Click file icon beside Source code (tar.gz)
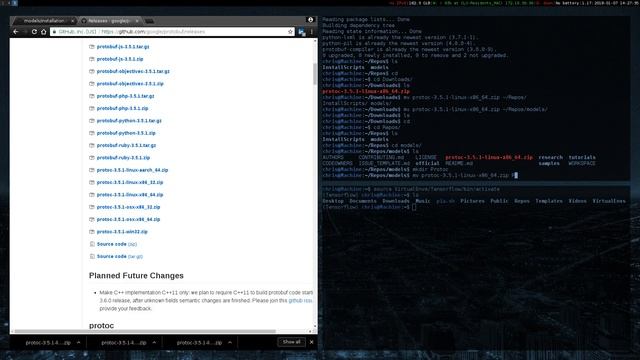Image resolution: width=640 pixels, height=360 pixels. 92,256
